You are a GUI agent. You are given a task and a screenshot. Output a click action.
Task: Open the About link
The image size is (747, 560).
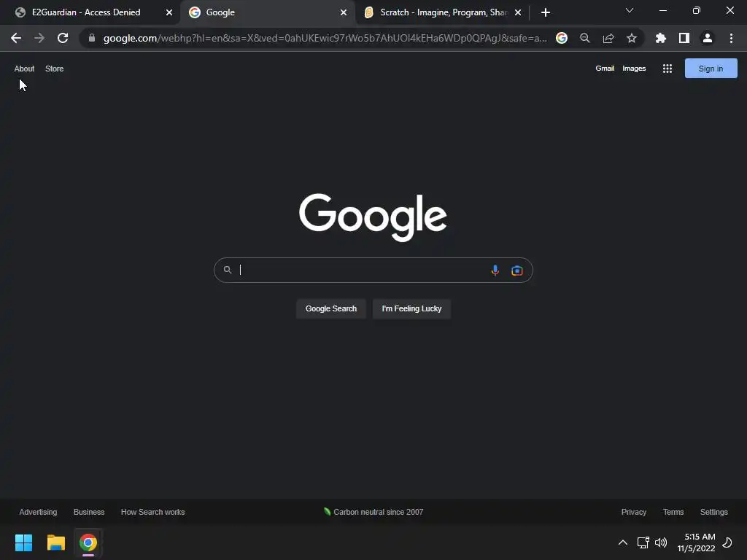click(24, 69)
